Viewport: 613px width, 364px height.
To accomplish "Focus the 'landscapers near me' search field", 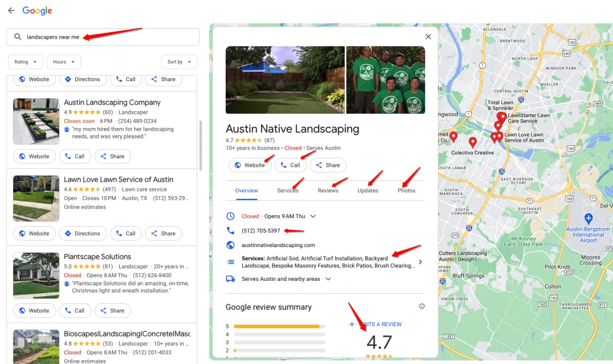I will coord(103,37).
